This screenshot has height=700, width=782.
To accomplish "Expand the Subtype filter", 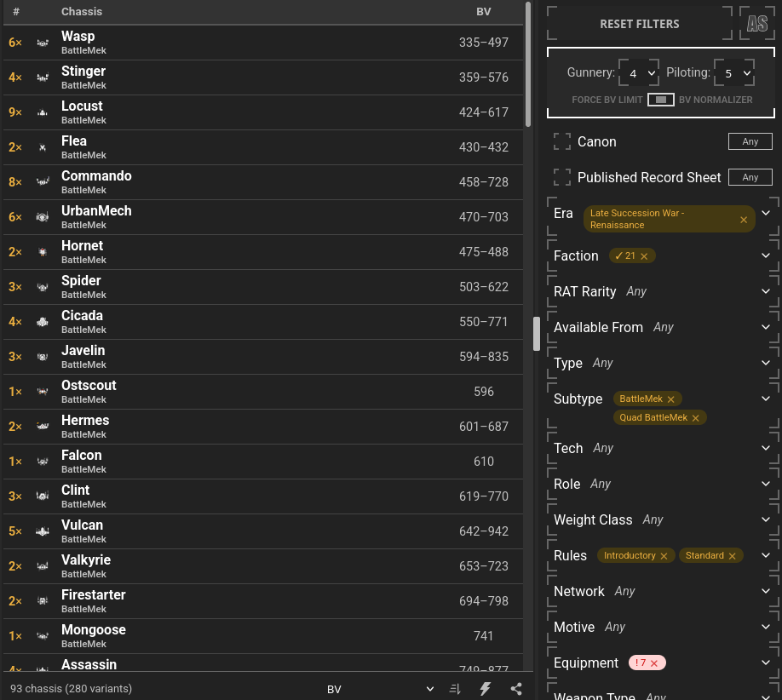I will click(766, 399).
